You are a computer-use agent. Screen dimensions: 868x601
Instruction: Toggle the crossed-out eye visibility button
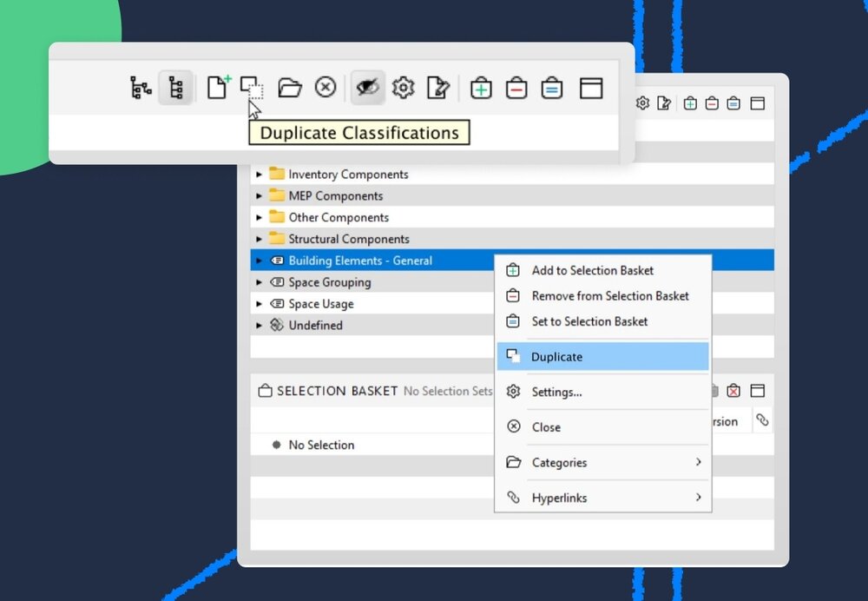pos(367,88)
